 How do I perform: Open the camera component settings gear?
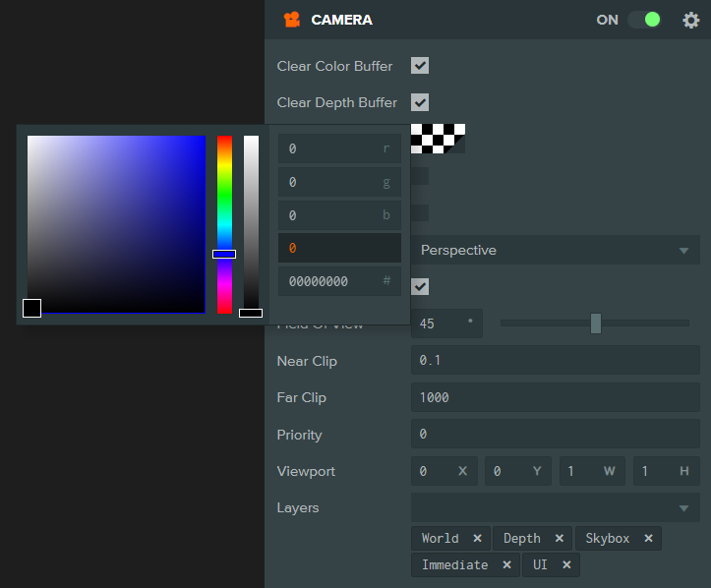[x=690, y=20]
